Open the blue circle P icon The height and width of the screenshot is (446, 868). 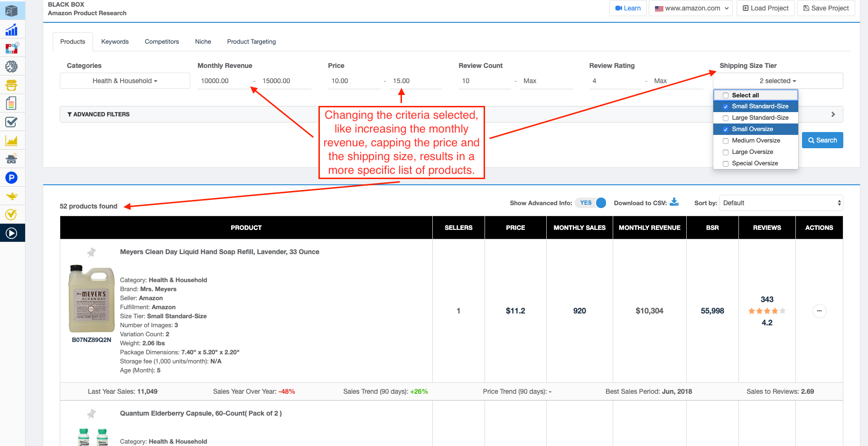(11, 178)
